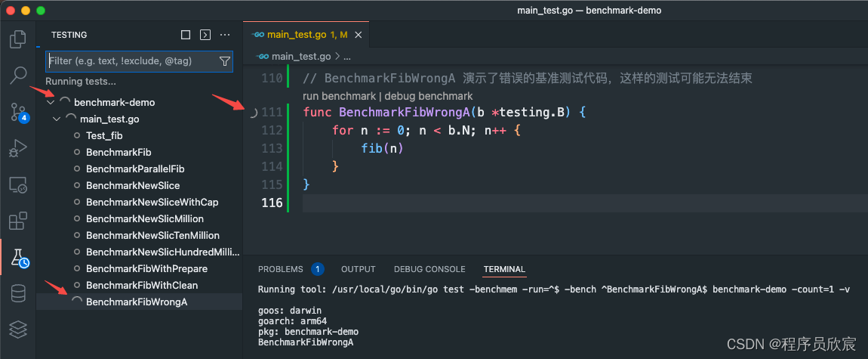Viewport: 868px width, 359px height.
Task: Collapse the benchmark-demo tree node
Action: coord(51,103)
